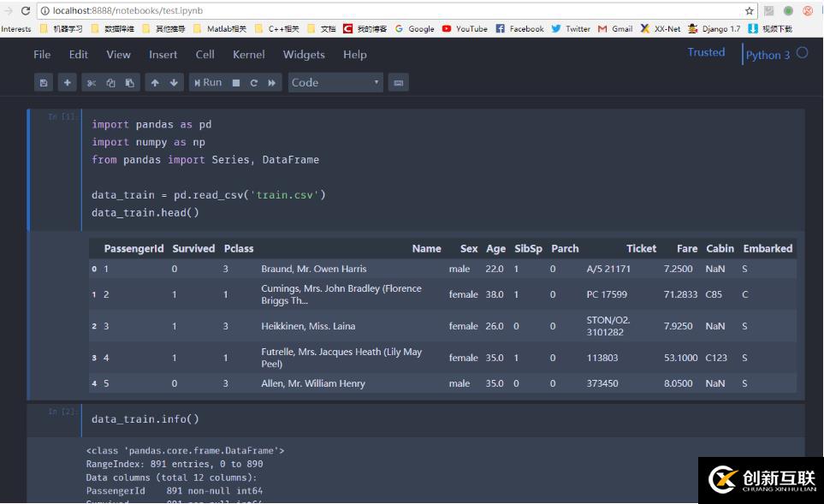Screen dimensions: 824x504
Task: Open the Facebook bookmark
Action: (x=519, y=29)
